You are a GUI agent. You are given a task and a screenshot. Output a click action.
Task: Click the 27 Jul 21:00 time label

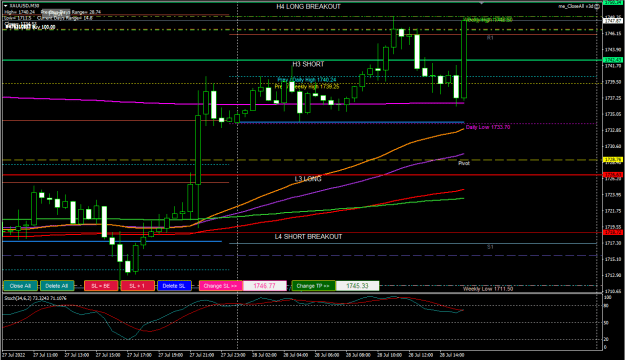pos(202,355)
